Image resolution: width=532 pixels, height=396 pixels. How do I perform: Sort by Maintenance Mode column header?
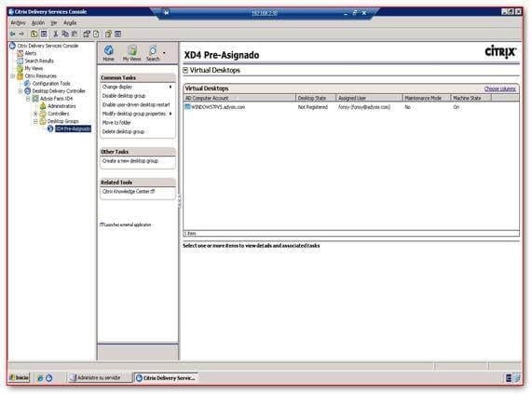(x=427, y=98)
